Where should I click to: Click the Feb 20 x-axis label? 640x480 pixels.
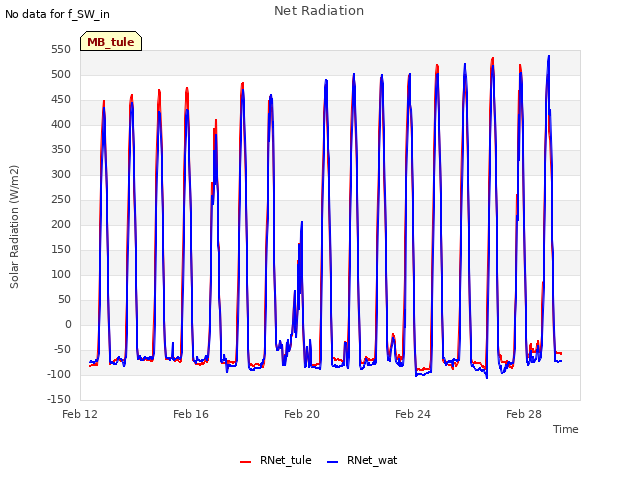click(x=302, y=414)
